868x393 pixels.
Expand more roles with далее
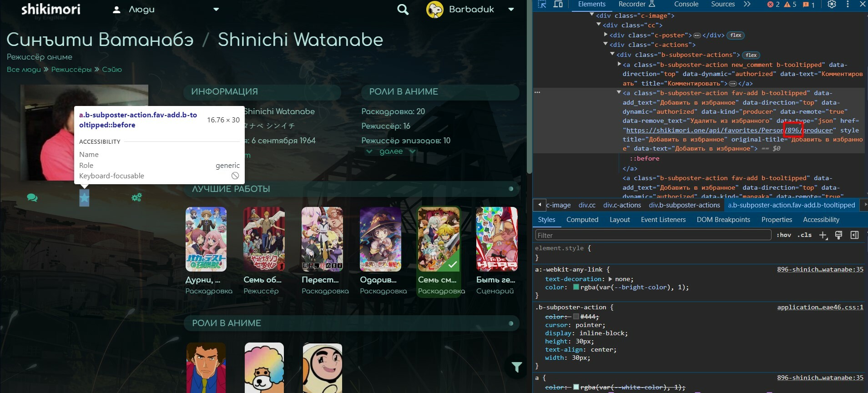(391, 151)
